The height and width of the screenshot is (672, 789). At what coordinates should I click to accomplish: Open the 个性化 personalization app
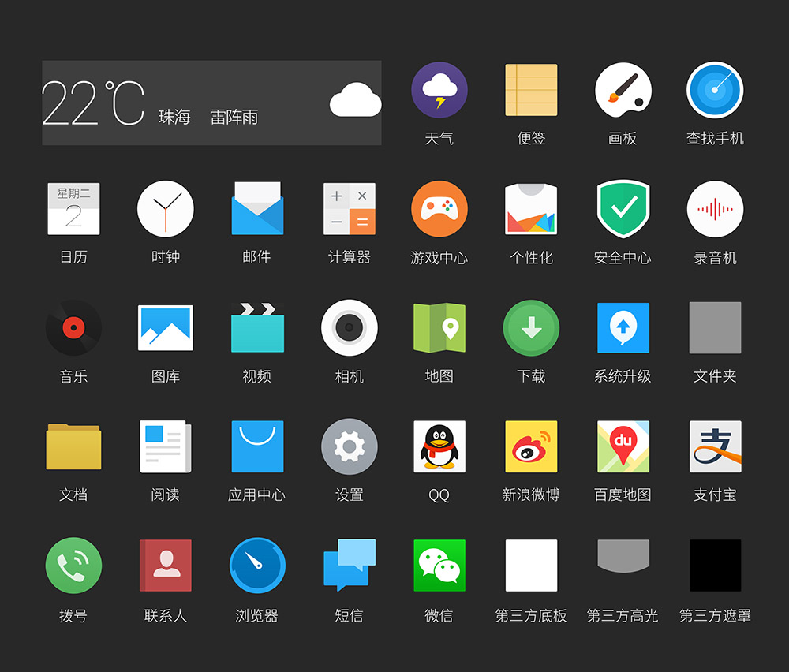point(531,209)
